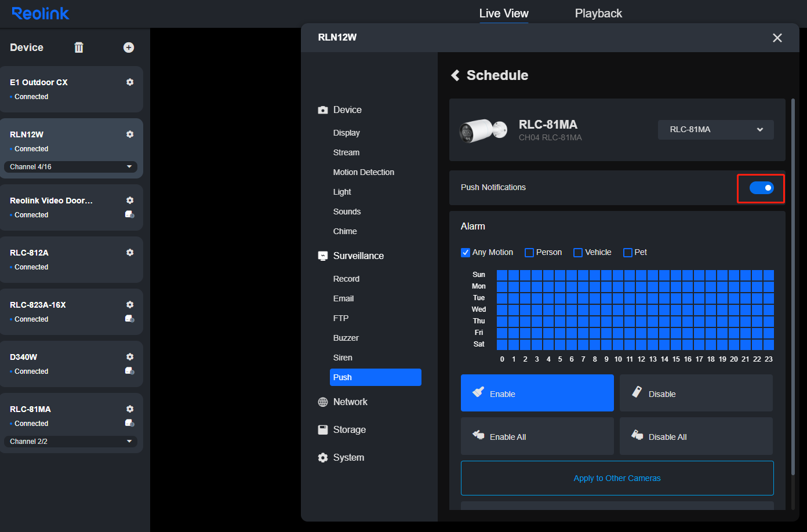Click the Network globe icon
Viewport: 807px width, 532px height.
(x=323, y=402)
